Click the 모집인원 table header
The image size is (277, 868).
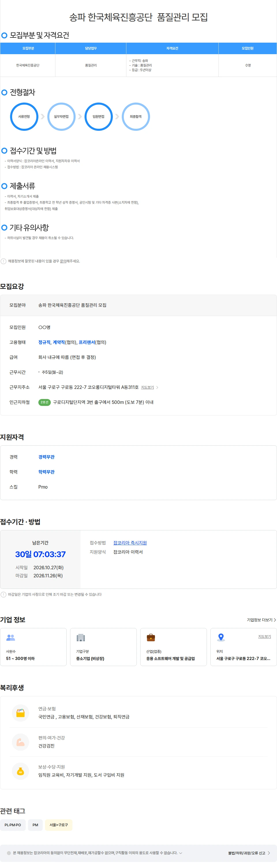coord(248,48)
